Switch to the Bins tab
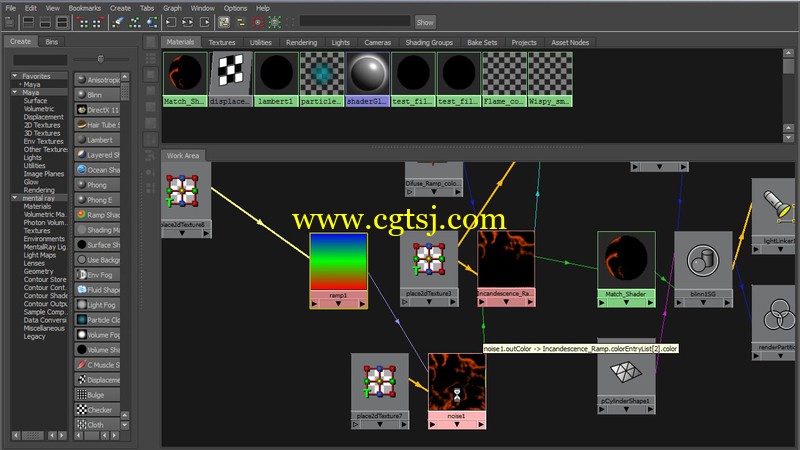The height and width of the screenshot is (450, 800). pos(52,42)
